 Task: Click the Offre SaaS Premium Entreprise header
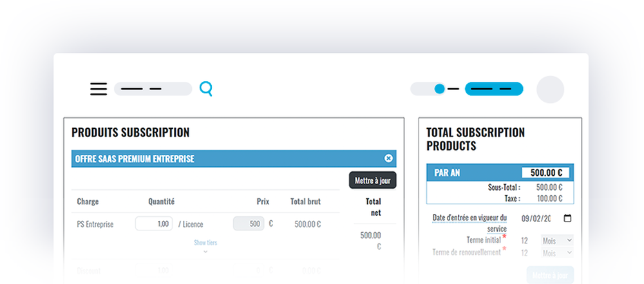(x=234, y=158)
